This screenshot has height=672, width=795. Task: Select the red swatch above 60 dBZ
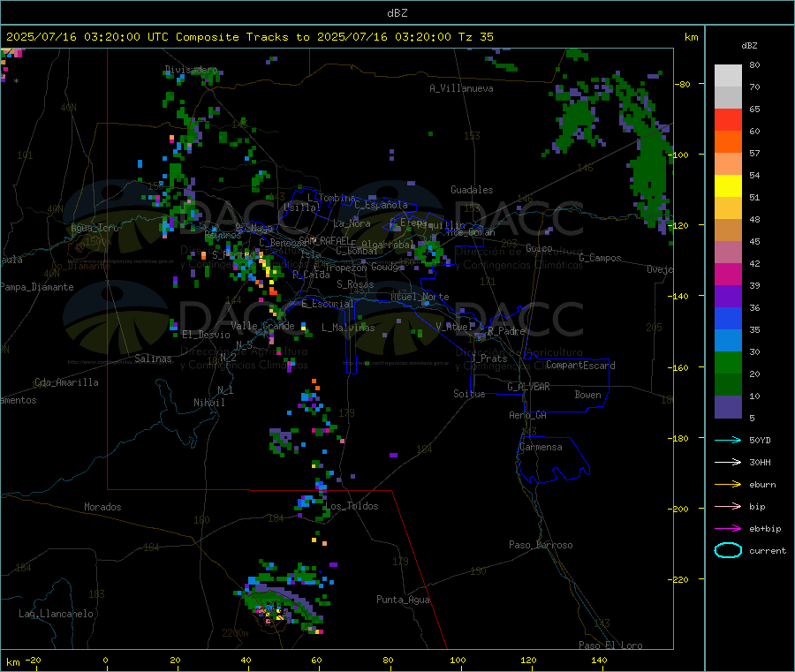(728, 119)
